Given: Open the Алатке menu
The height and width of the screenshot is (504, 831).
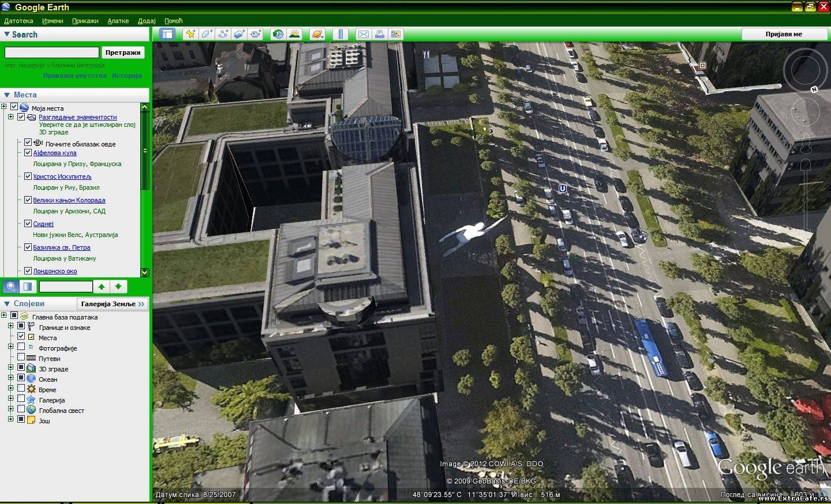Looking at the screenshot, I should [118, 21].
